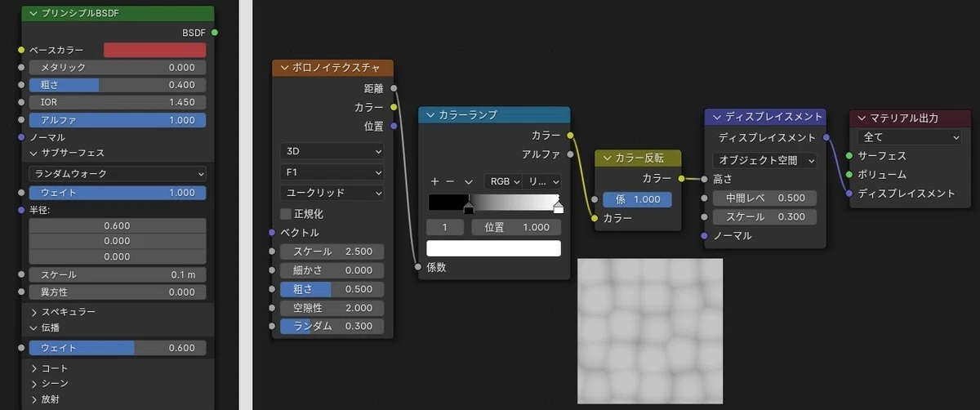Click the 細かさ 0.000 field
This screenshot has height=410, width=980.
click(x=332, y=270)
